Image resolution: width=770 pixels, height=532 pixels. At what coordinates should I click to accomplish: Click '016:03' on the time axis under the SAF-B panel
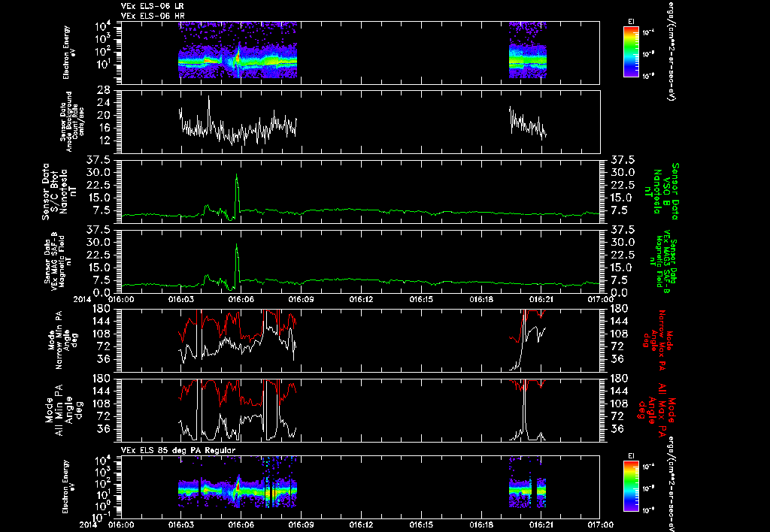tap(180, 299)
